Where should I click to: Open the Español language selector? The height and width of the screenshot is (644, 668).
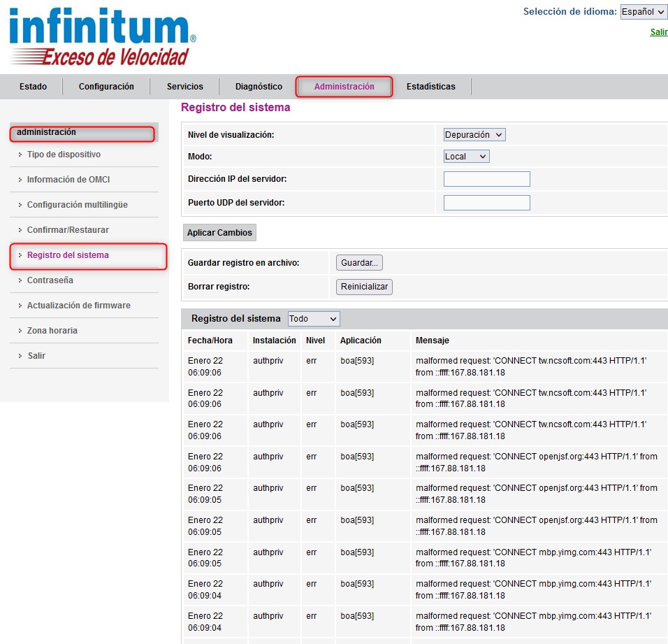click(643, 12)
